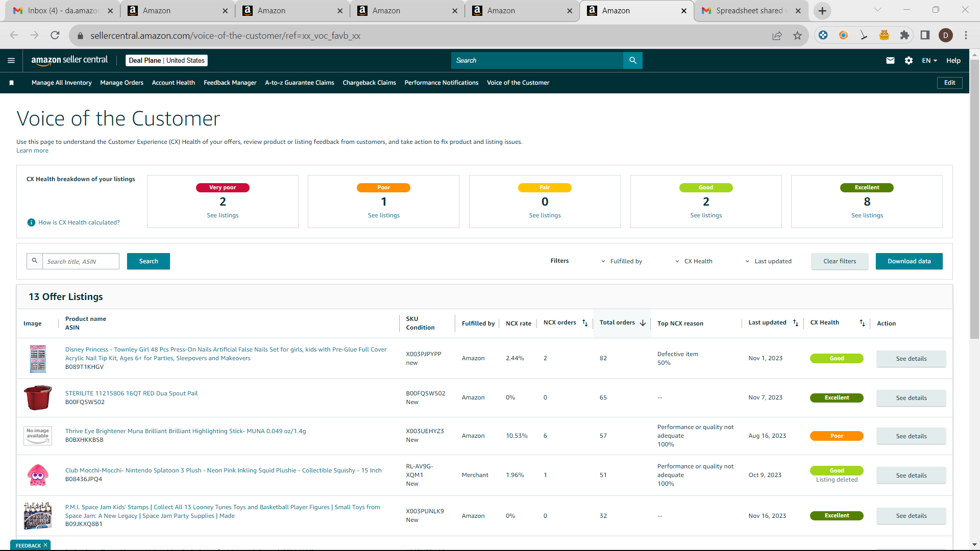
Task: Open the browser side panel icon
Action: (x=925, y=35)
